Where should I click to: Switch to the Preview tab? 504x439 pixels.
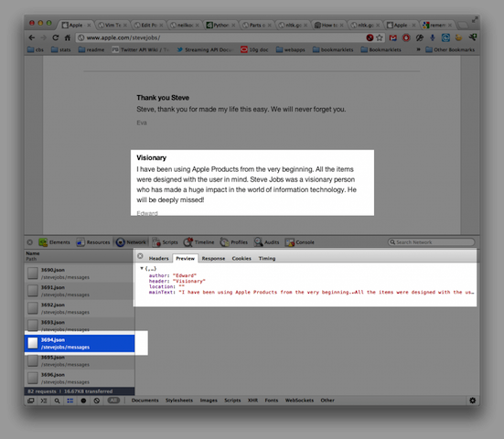click(x=185, y=259)
